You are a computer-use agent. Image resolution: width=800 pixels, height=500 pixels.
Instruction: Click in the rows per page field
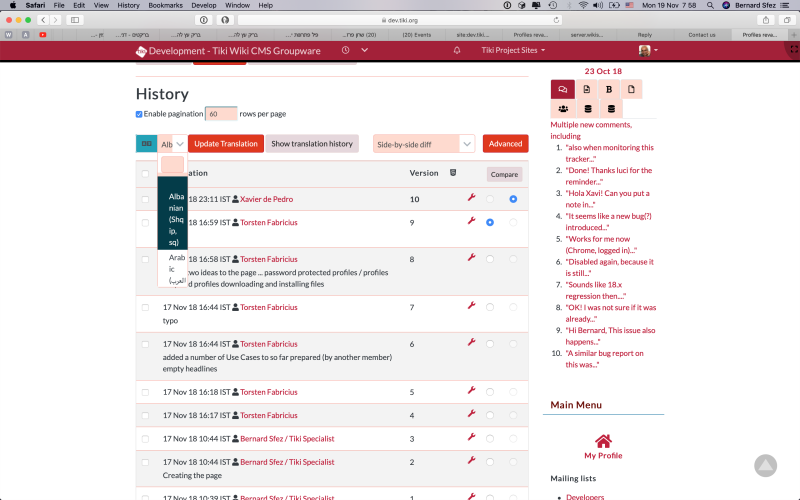[221, 114]
